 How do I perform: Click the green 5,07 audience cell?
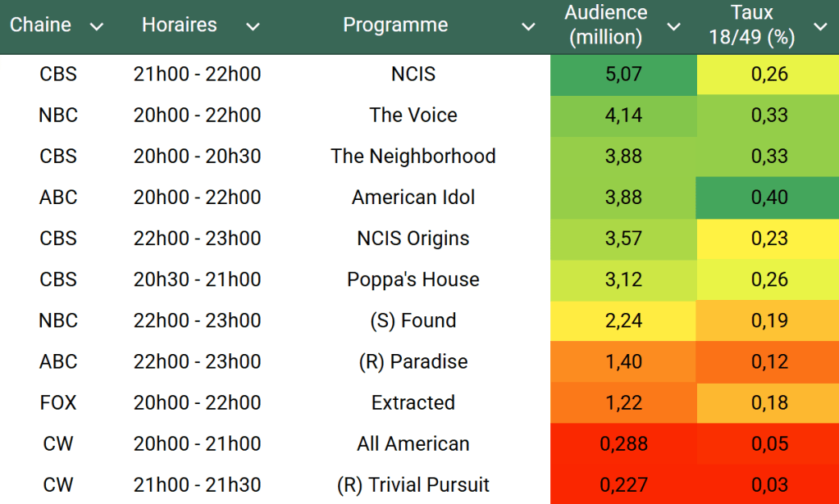coord(622,75)
